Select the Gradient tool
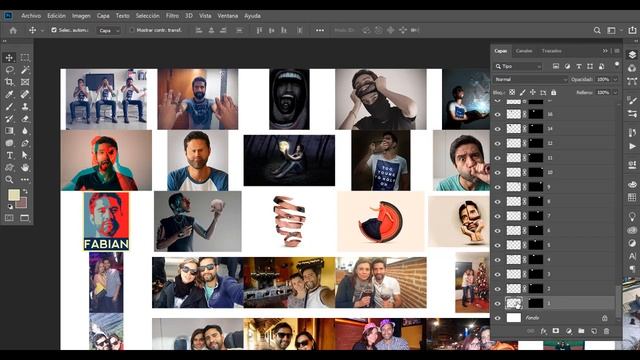The image size is (640, 360). [9, 131]
